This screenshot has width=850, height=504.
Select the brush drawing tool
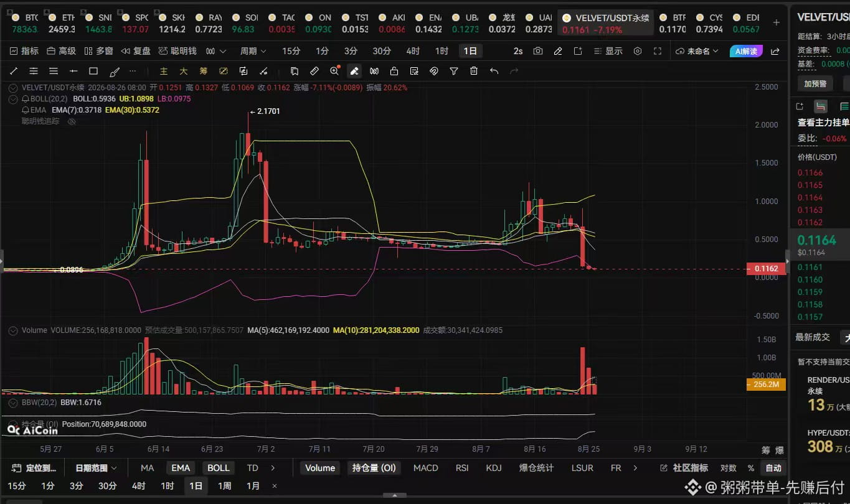click(x=114, y=71)
